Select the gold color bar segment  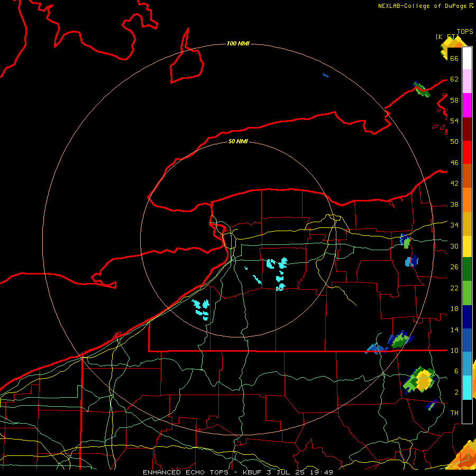pyautogui.click(x=467, y=224)
